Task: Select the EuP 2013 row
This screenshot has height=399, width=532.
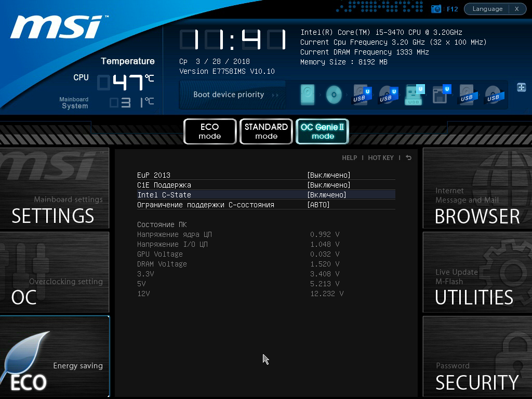Action: point(266,175)
